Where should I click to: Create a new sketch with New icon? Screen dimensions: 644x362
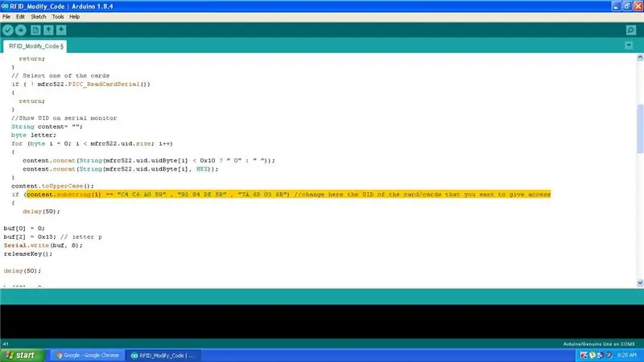[x=35, y=30]
